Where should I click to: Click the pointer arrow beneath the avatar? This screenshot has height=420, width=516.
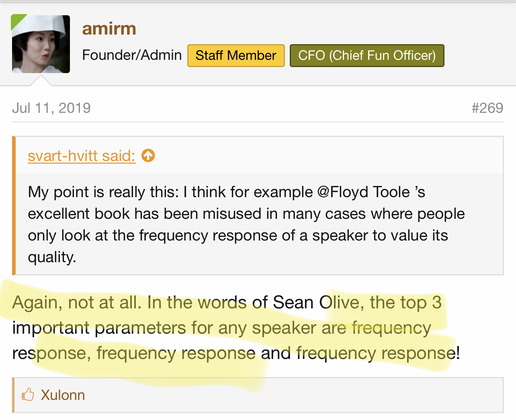[x=41, y=81]
